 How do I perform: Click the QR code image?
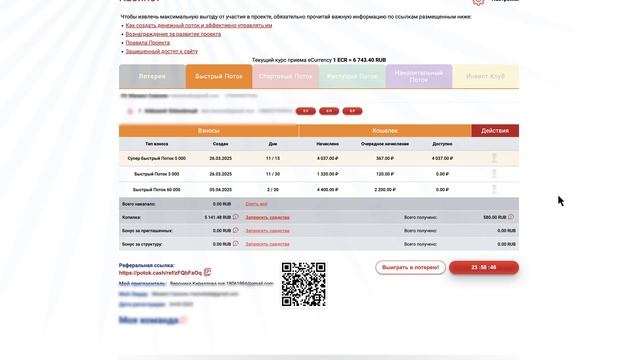point(304,284)
